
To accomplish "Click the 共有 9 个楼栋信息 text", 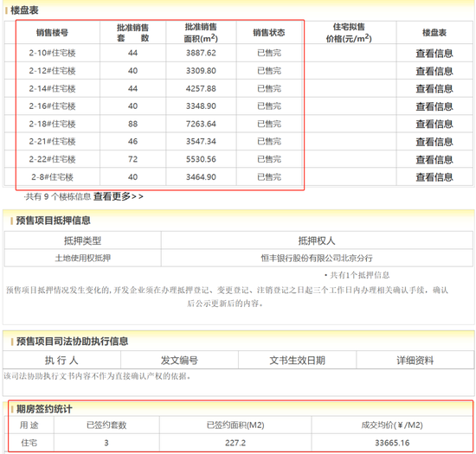I will pos(58,197).
